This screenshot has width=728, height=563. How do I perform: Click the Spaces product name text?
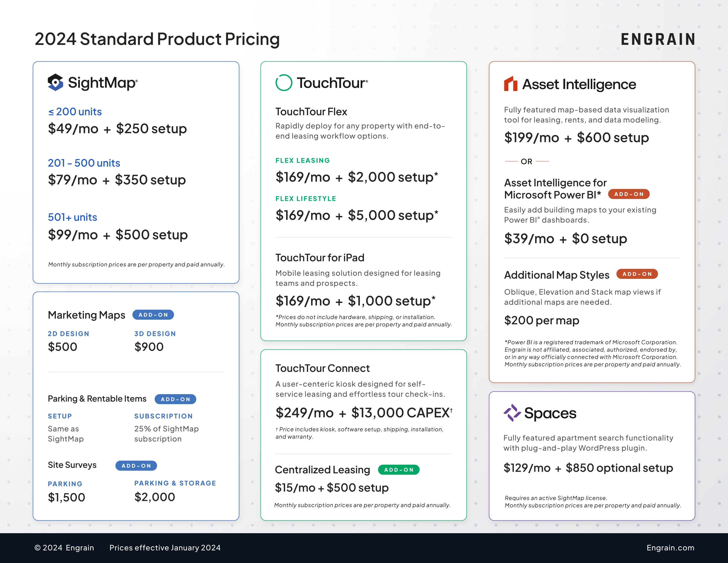[550, 413]
